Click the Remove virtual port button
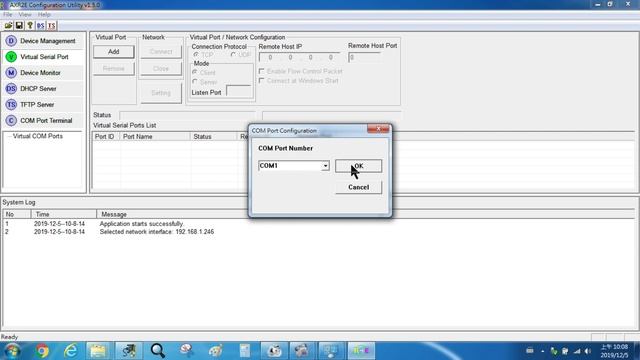This screenshot has width=640, height=360. [113, 69]
